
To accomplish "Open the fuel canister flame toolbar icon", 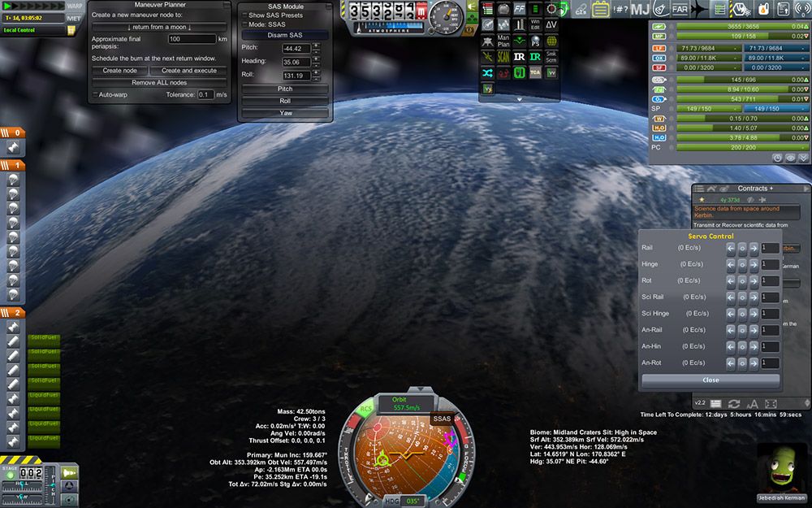I will click(763, 9).
